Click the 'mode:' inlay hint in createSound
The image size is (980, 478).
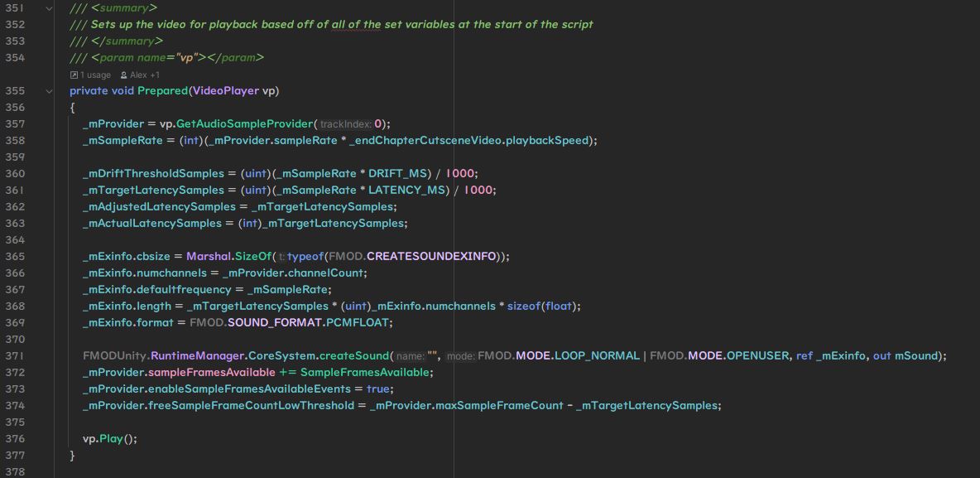460,356
